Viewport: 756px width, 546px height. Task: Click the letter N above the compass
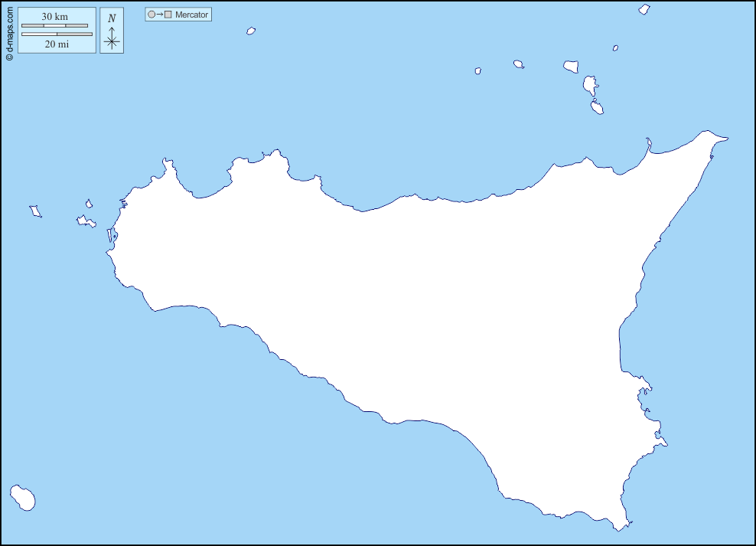pyautogui.click(x=112, y=18)
